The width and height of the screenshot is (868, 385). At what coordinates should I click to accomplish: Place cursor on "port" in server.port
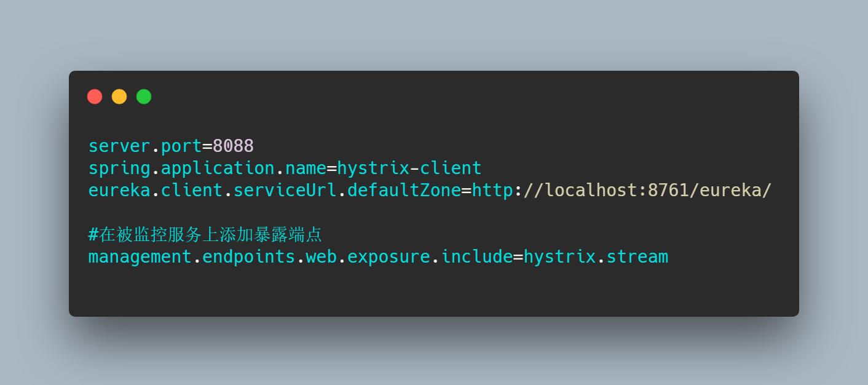tap(181, 146)
